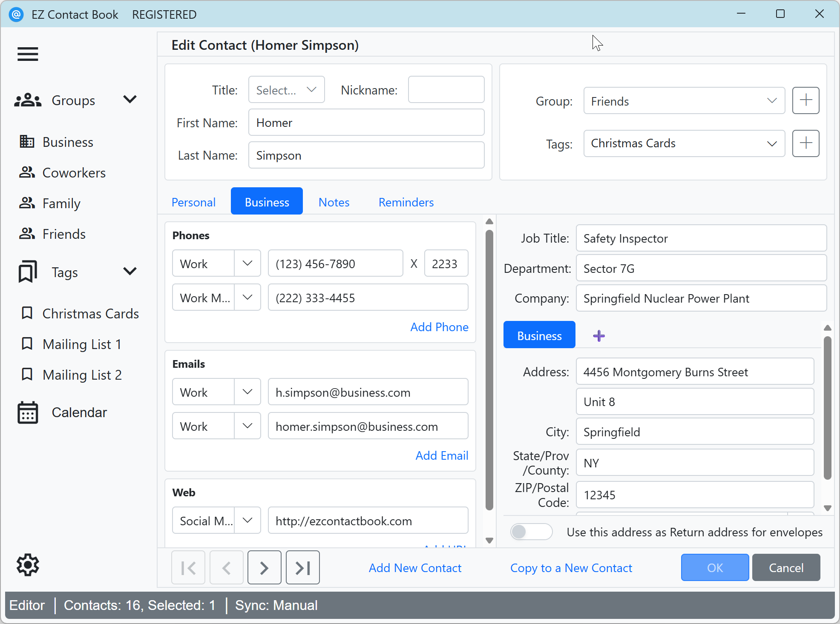Viewport: 840px width, 624px height.
Task: Jump to the last contact
Action: (302, 567)
